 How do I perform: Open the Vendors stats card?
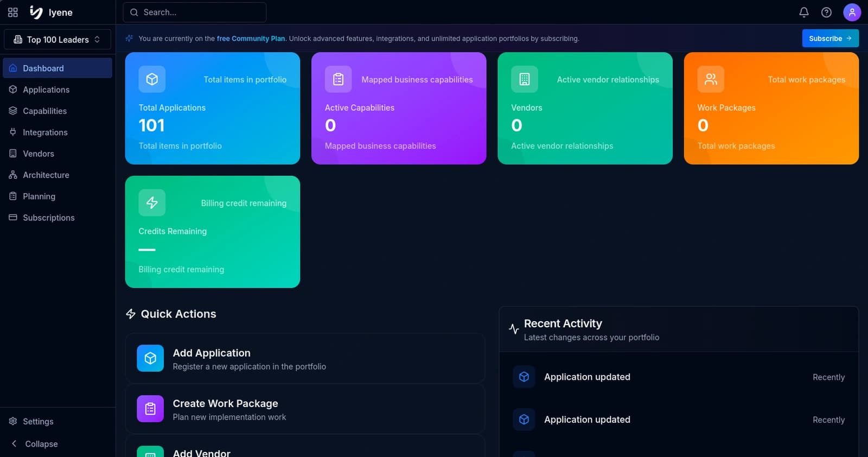pos(585,108)
